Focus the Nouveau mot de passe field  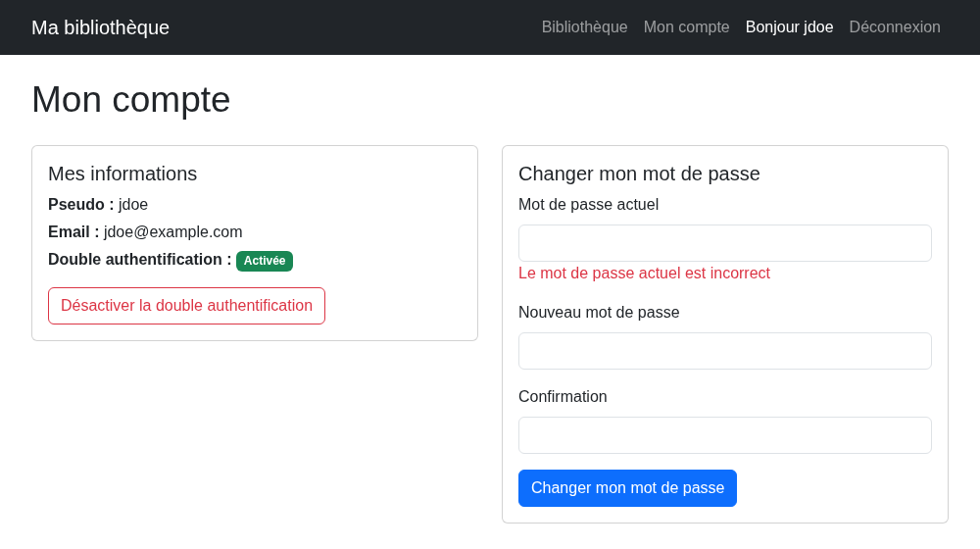[725, 351]
